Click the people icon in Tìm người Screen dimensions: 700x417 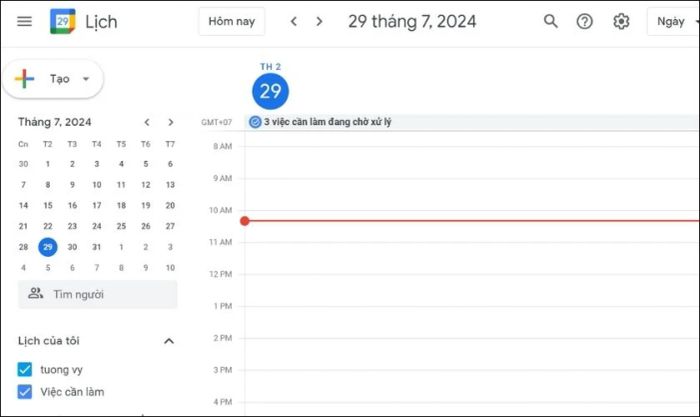pyautogui.click(x=36, y=293)
